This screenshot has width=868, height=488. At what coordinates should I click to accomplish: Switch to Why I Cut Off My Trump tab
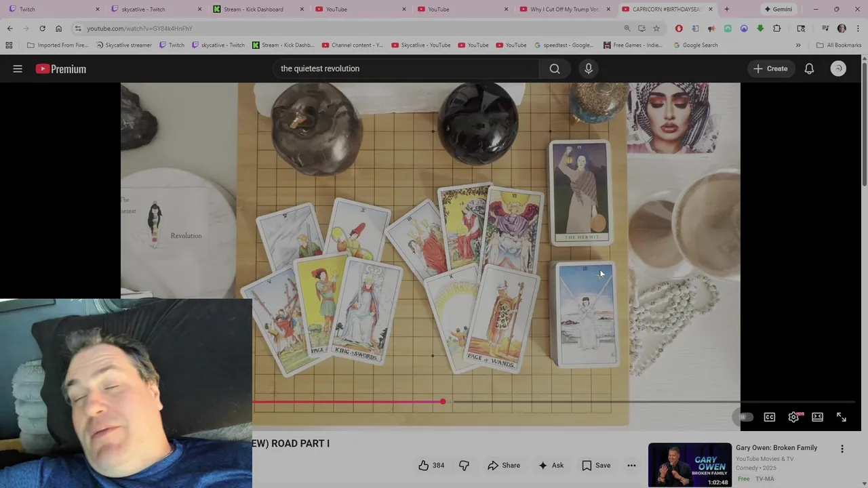(563, 9)
